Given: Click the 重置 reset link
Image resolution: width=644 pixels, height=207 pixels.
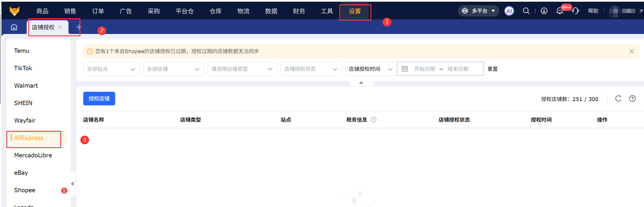Looking at the screenshot, I should [x=493, y=69].
